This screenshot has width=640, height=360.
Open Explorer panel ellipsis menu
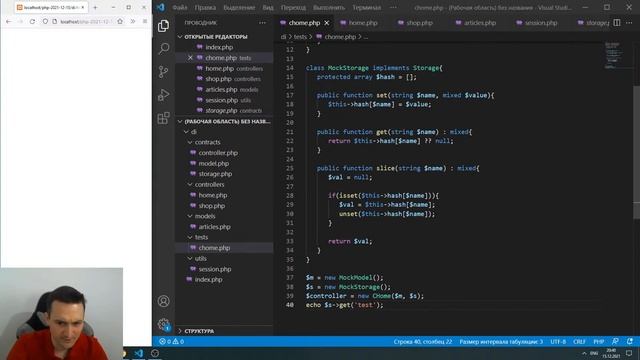[x=262, y=23]
